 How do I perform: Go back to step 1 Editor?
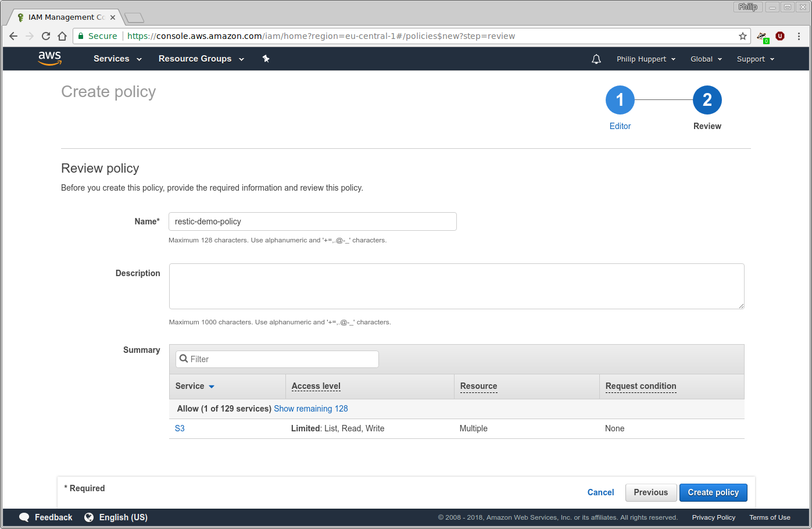pyautogui.click(x=620, y=101)
